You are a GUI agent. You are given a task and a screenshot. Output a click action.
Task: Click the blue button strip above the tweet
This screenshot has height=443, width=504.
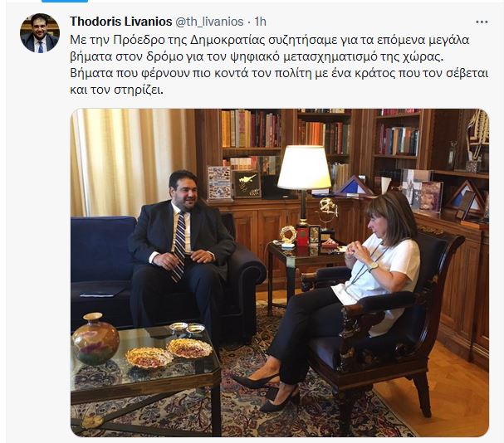65,1
